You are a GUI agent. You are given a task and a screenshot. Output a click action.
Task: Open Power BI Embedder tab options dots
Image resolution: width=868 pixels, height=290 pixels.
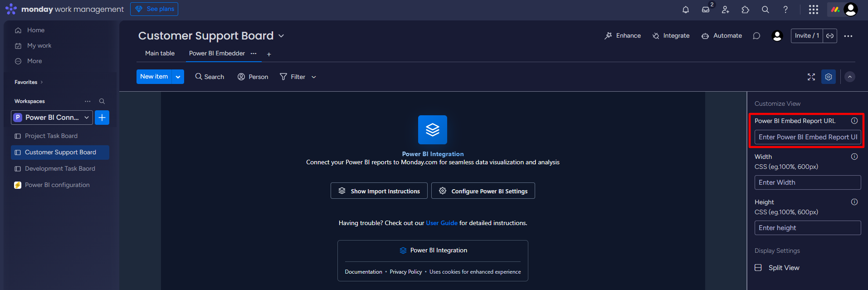point(254,54)
